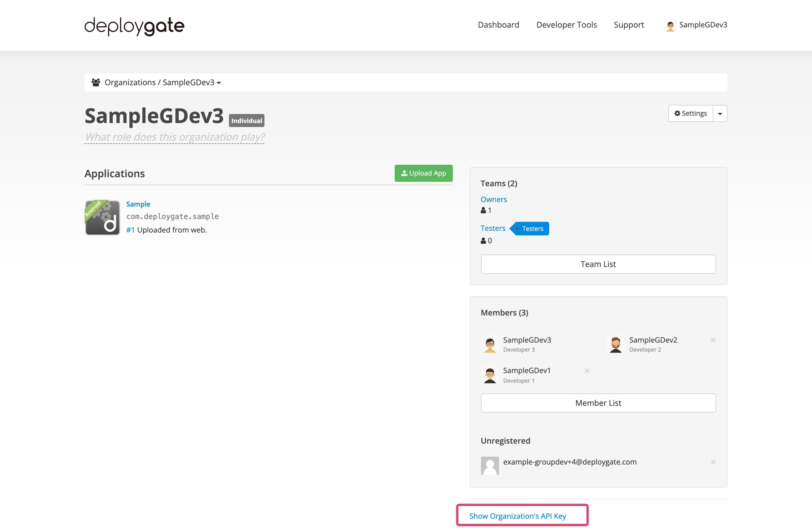Image resolution: width=812 pixels, height=530 pixels.
Task: Click the Sample app's Android thumbnail icon
Action: [x=102, y=218]
